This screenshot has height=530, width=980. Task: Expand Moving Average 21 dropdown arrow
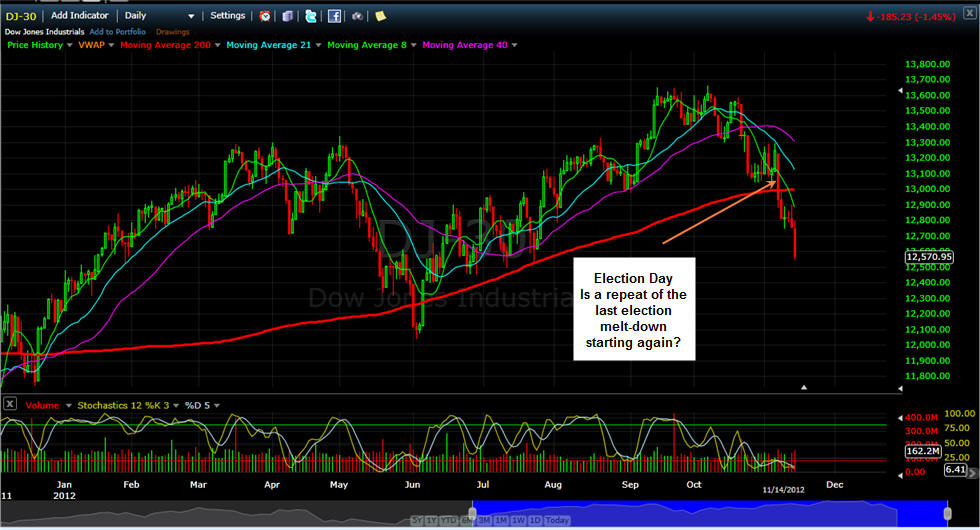point(318,45)
